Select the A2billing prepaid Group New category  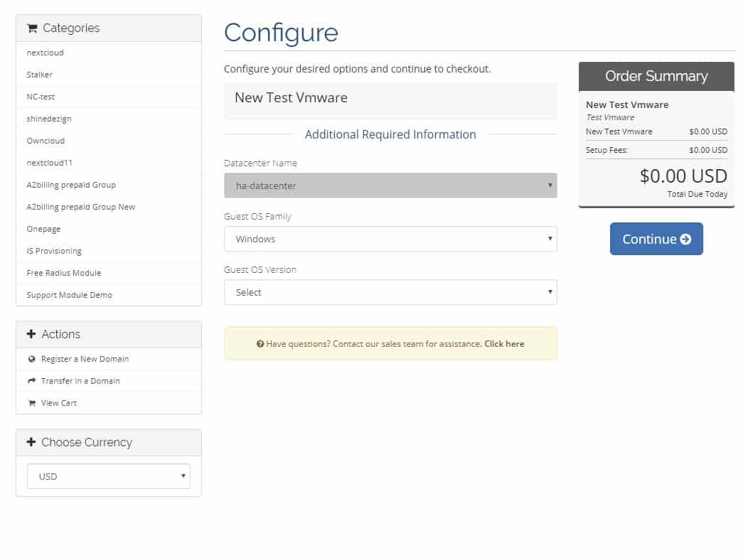81,207
